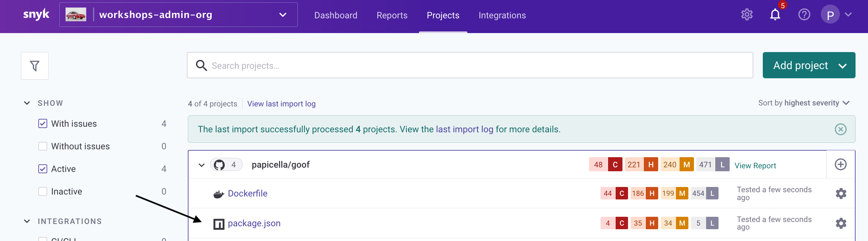
Task: Open the Sort by highest severity dropdown
Action: tap(803, 103)
